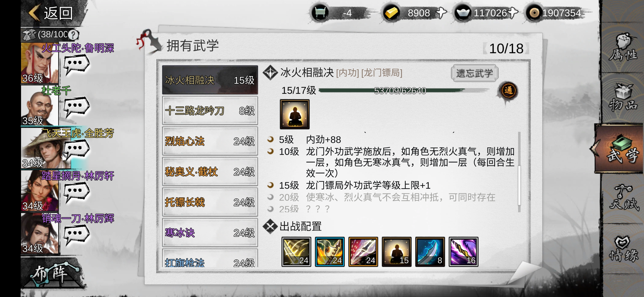
Task: Tap the round 通 badge icon
Action: [x=508, y=90]
